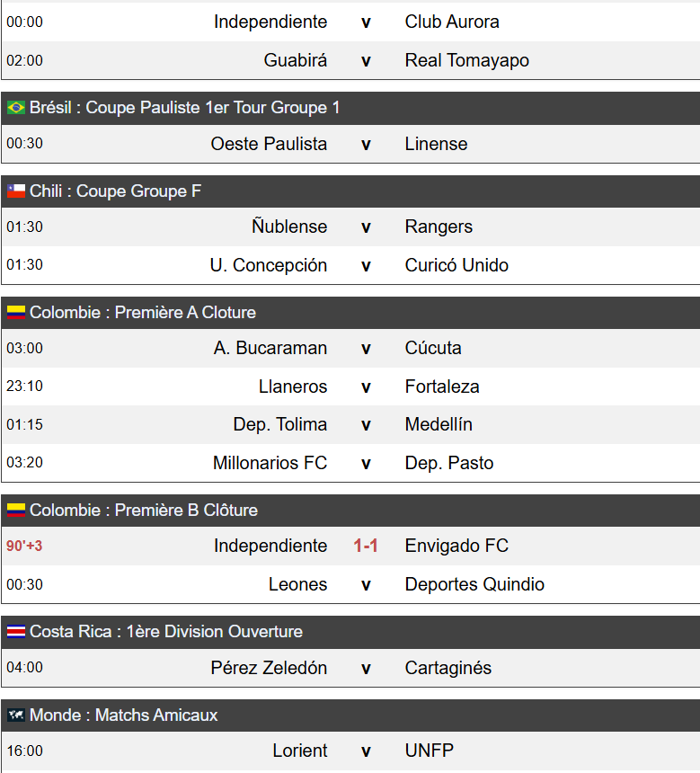Click the Chile flag icon
The image size is (700, 773).
pos(16,191)
